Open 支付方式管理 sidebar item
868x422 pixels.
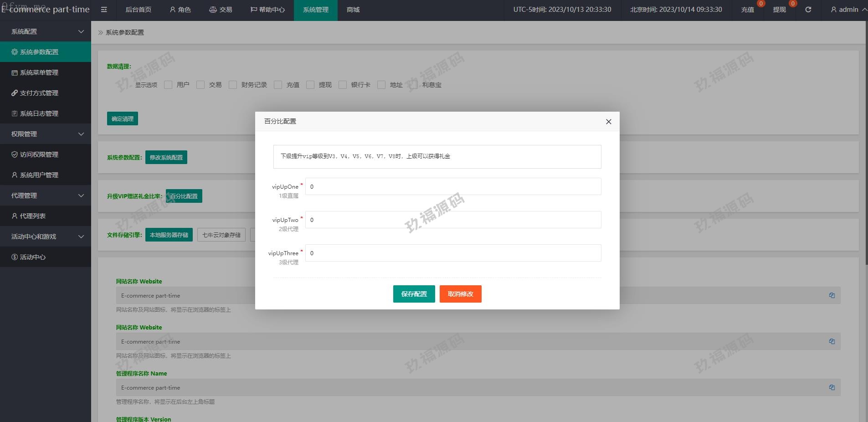pyautogui.click(x=39, y=93)
